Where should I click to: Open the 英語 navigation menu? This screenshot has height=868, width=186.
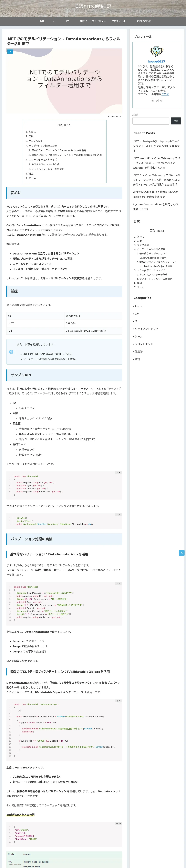pyautogui.click(x=42, y=21)
